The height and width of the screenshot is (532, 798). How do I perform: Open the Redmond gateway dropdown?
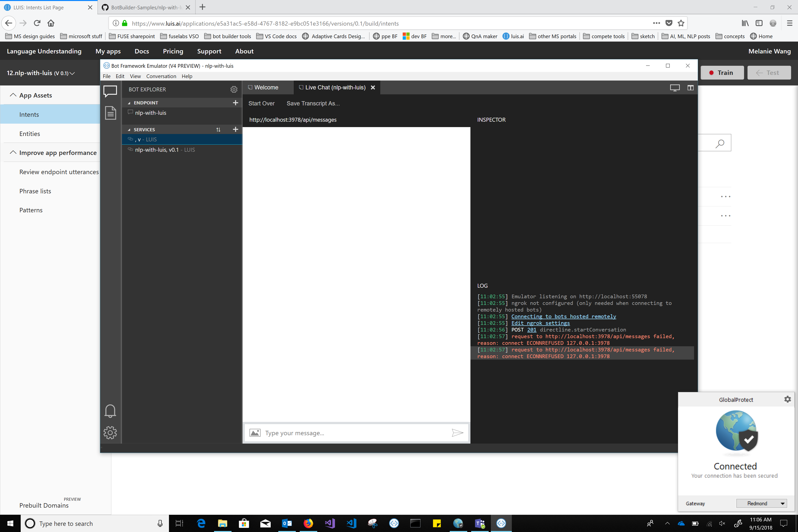click(762, 503)
